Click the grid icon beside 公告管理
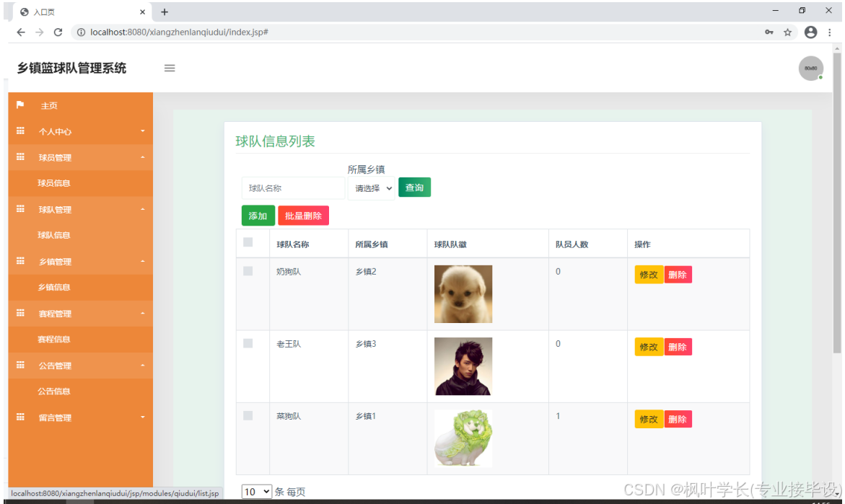Viewport: 845px width, 504px height. [20, 365]
